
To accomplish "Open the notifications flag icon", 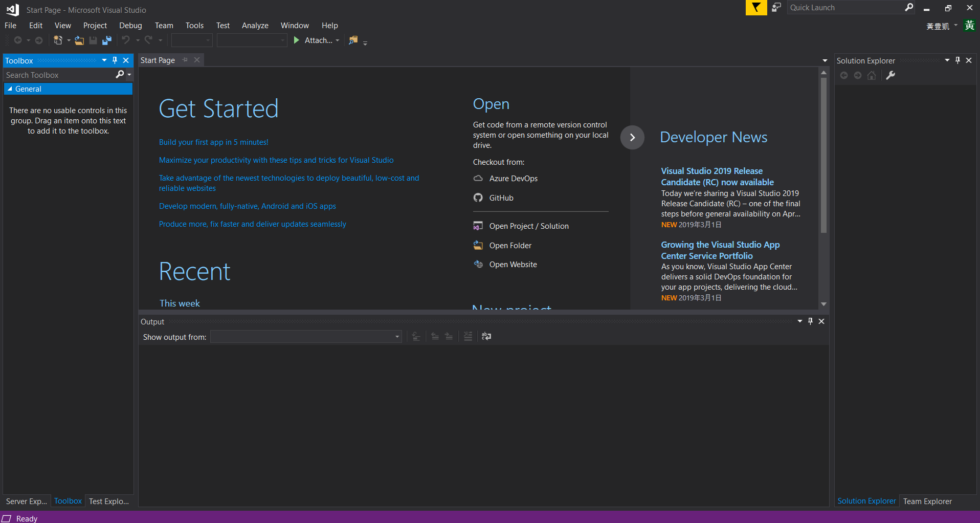I will 755,8.
